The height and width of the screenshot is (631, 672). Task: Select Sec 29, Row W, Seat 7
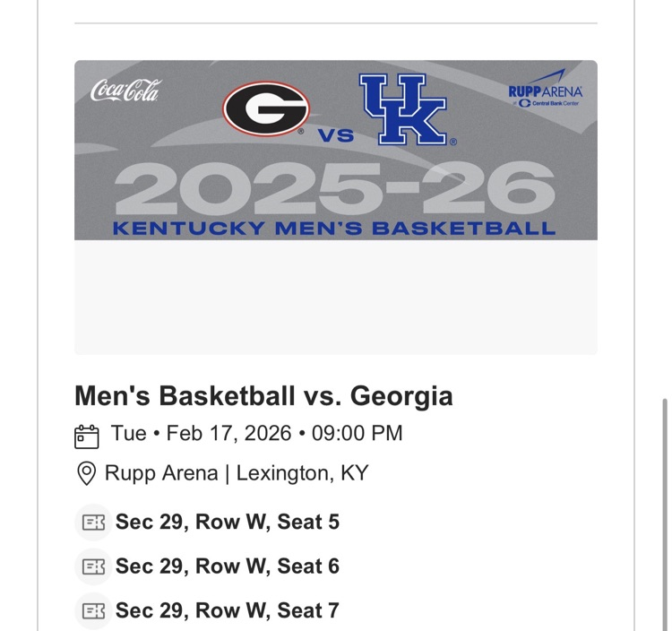[228, 610]
